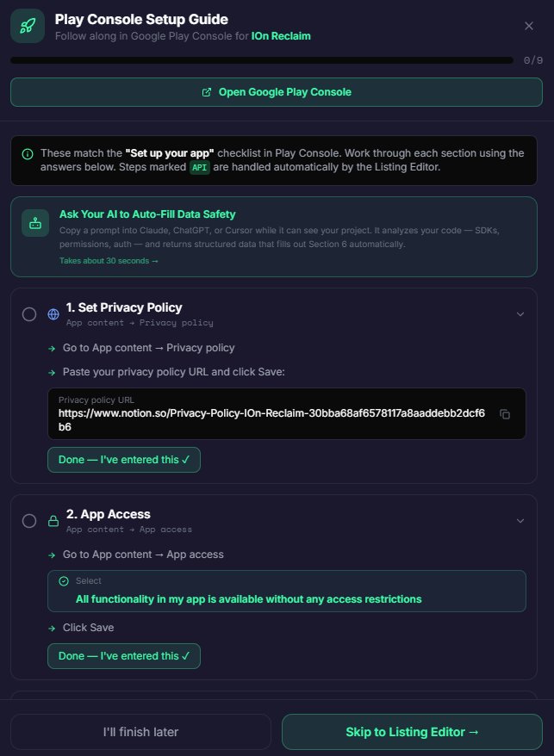The image size is (554, 756).
Task: Click the lock icon beside App Access
Action: tap(53, 521)
